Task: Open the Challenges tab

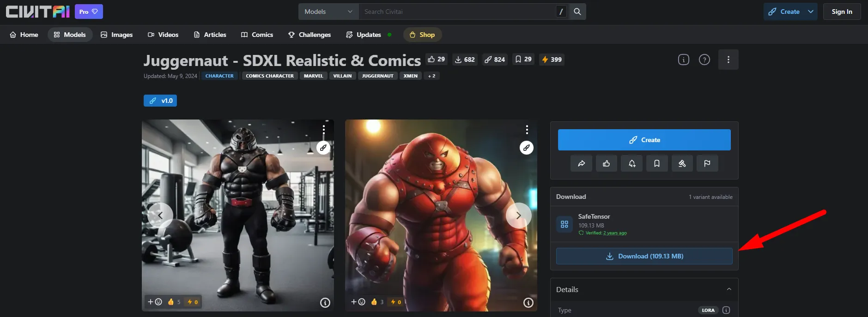Action: [310, 35]
